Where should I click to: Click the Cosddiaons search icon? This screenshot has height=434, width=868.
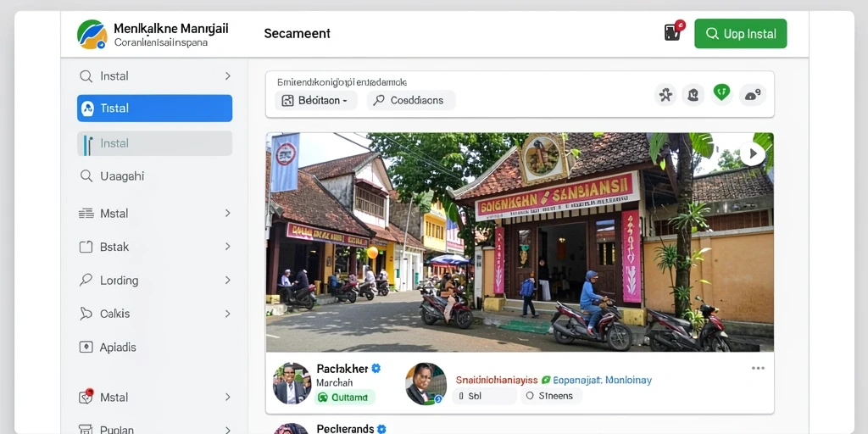(379, 100)
